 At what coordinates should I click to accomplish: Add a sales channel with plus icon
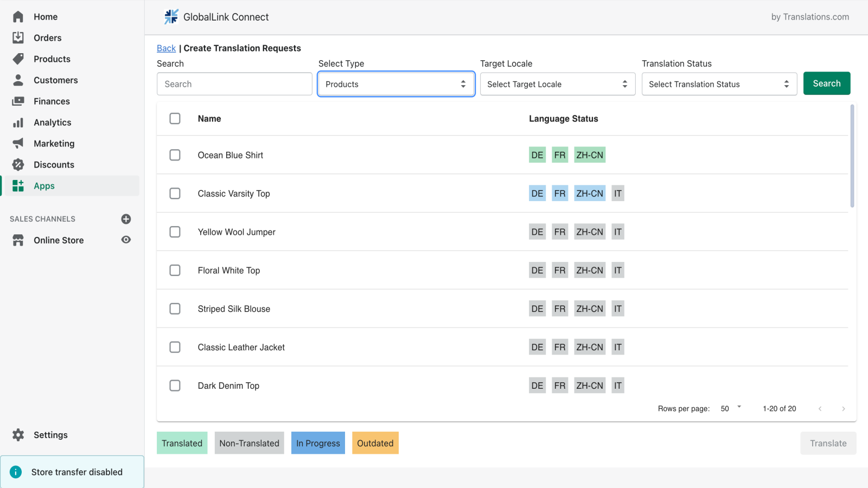pyautogui.click(x=126, y=219)
